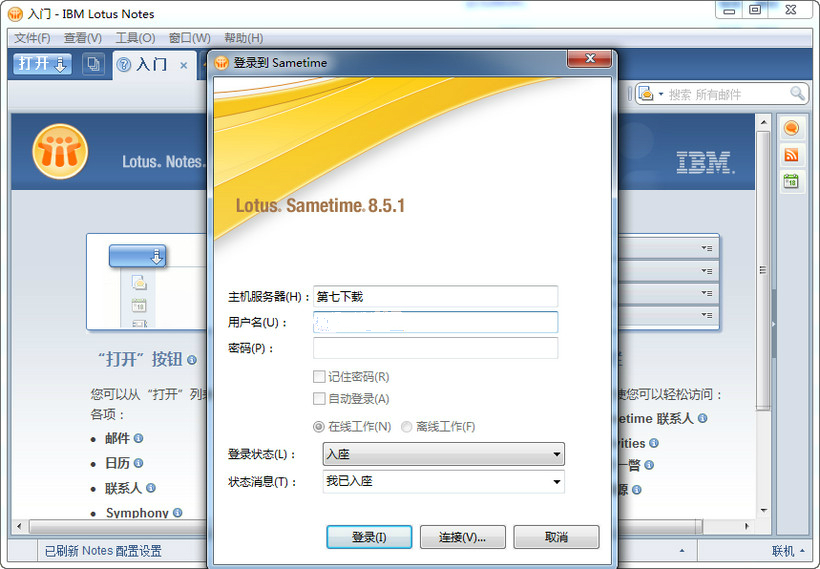Screen dimensions: 820x569
Task: Open the 帮助(H) menu
Action: click(x=244, y=38)
